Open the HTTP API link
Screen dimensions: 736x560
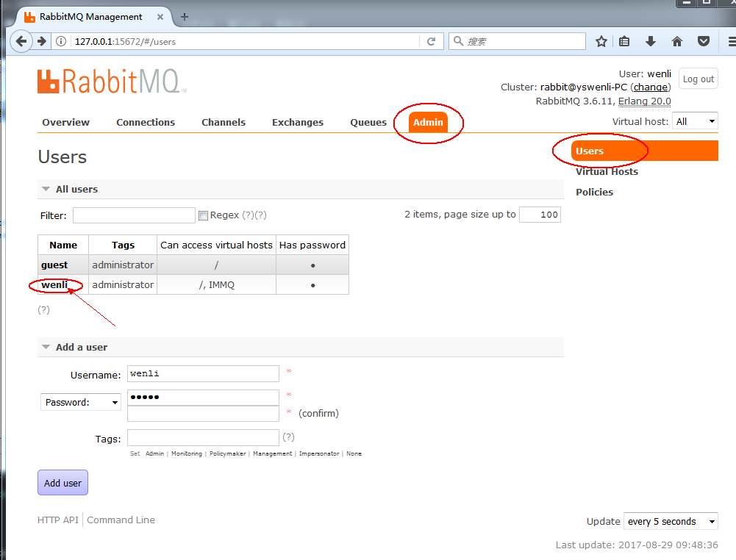tap(58, 520)
